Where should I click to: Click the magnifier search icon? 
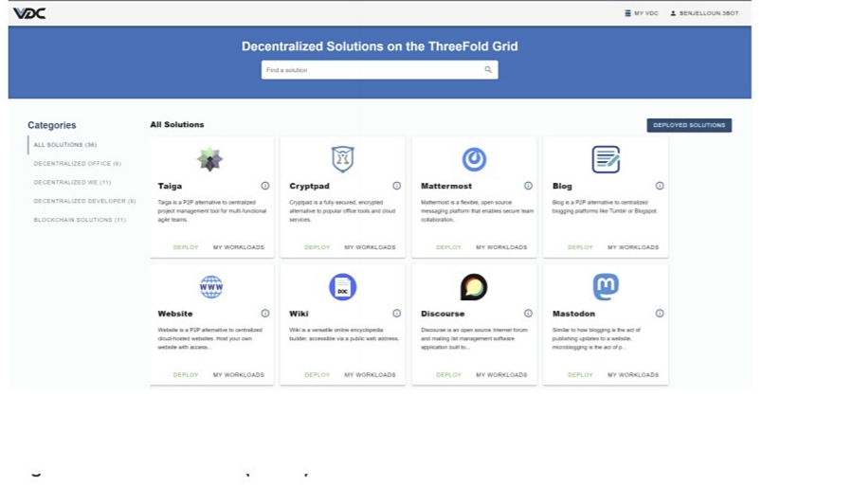click(x=488, y=69)
